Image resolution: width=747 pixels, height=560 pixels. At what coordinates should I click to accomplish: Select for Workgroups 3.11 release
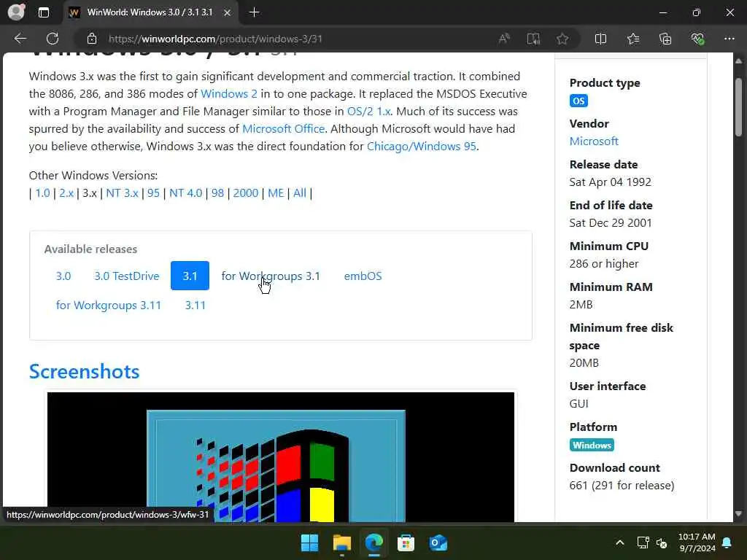pyautogui.click(x=109, y=306)
